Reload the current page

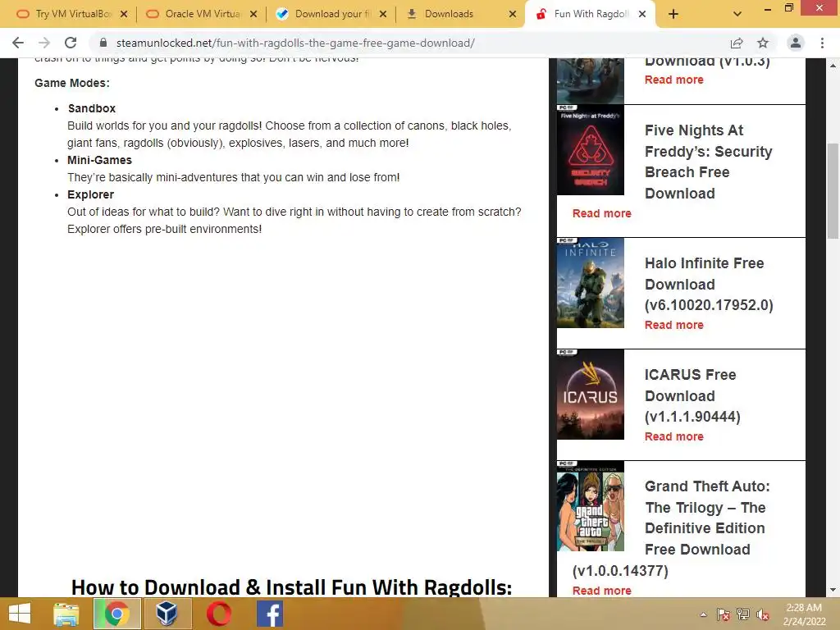coord(71,43)
